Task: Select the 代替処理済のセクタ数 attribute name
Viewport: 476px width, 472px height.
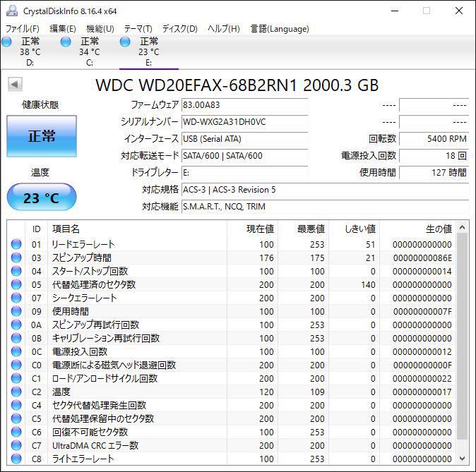Action: pos(94,284)
